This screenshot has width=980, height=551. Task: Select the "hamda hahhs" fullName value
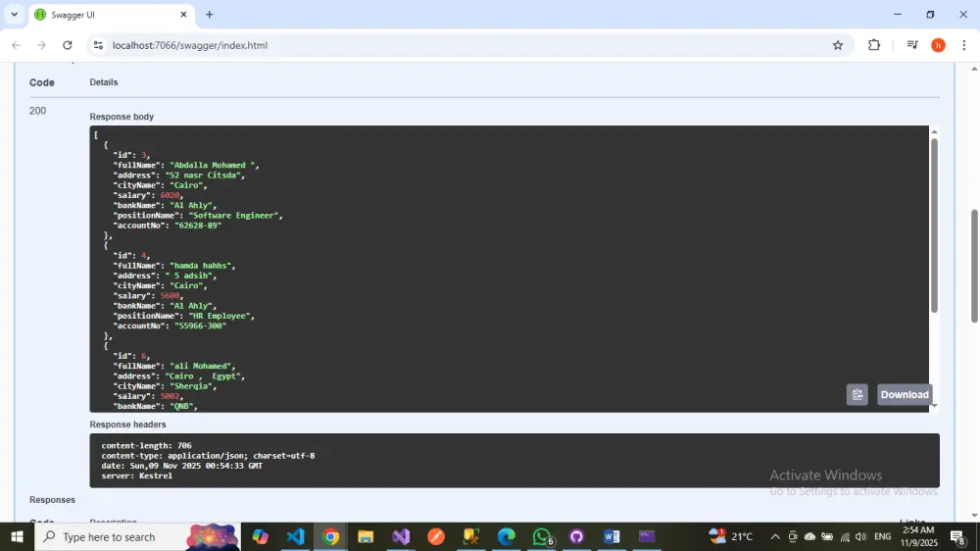(201, 266)
